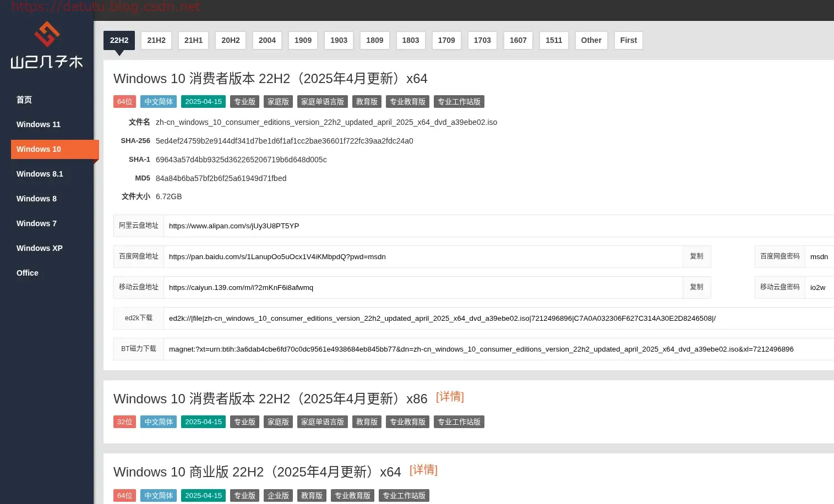834x504 pixels.
Task: Switch to the 2004 tab
Action: [267, 40]
